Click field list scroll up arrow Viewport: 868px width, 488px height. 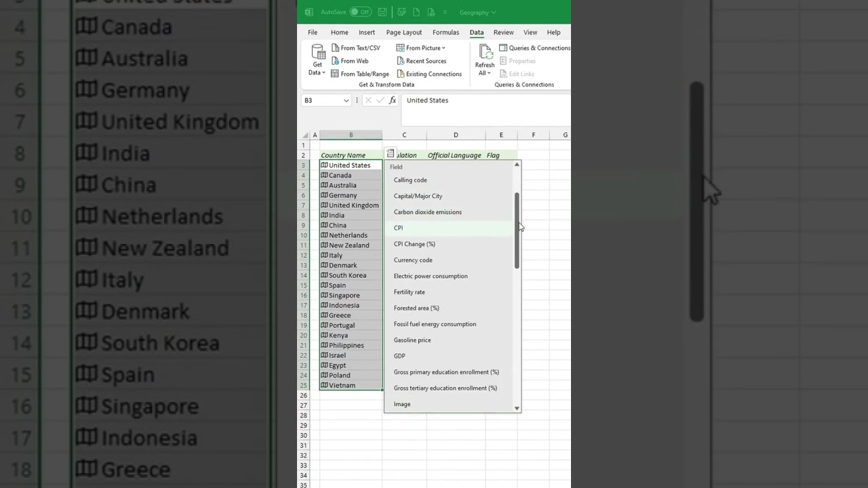coord(517,165)
